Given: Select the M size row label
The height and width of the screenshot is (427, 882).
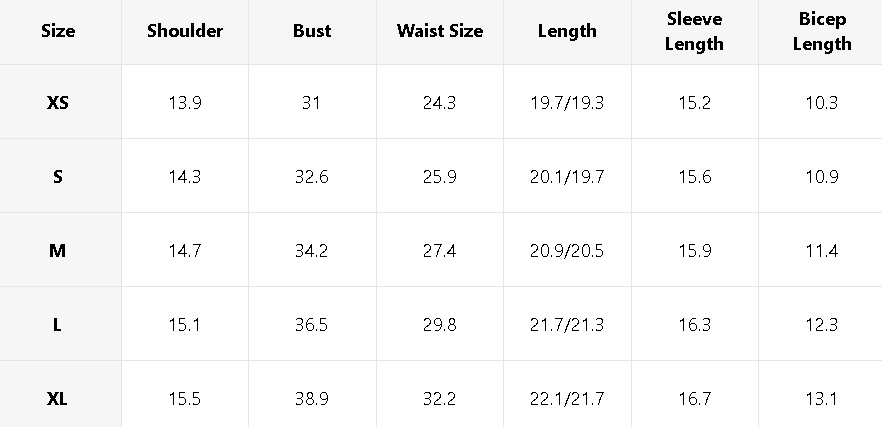Looking at the screenshot, I should 58,251.
